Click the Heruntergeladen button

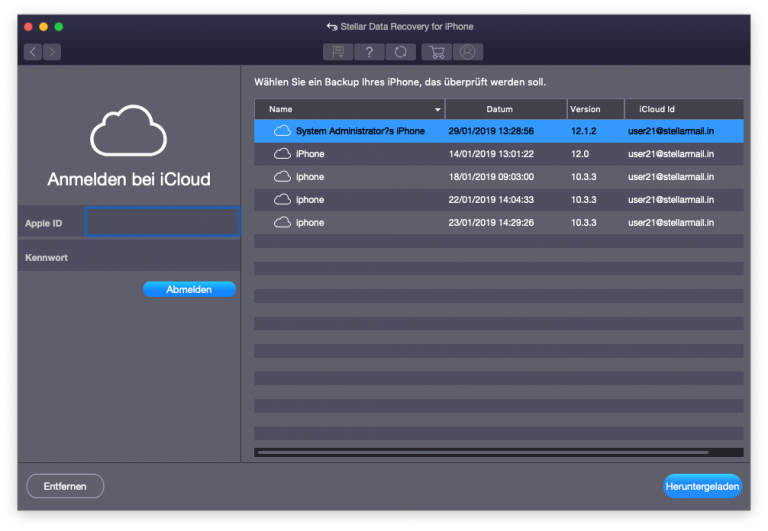[x=702, y=486]
